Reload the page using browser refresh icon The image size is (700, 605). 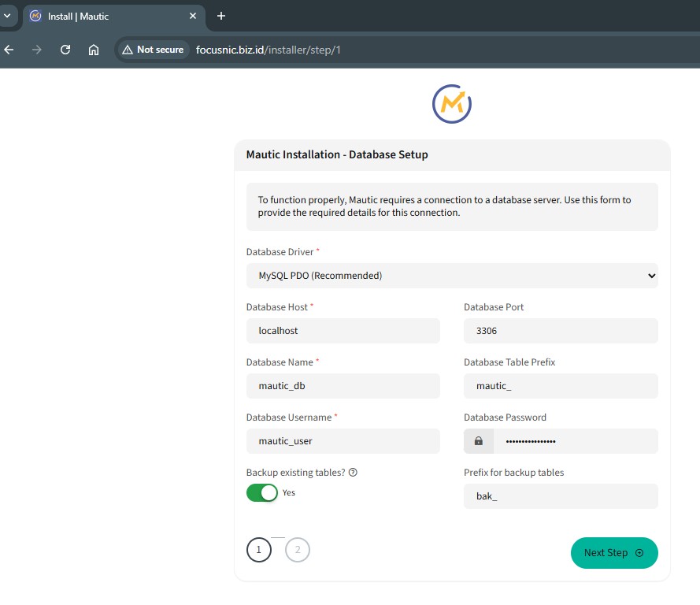click(65, 50)
